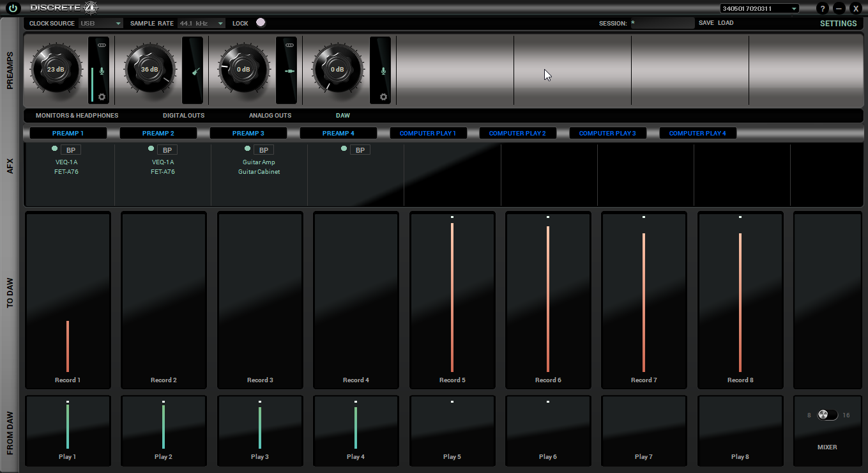
Task: Open the Sample Rate 44.1 kHz dropdown
Action: point(202,23)
